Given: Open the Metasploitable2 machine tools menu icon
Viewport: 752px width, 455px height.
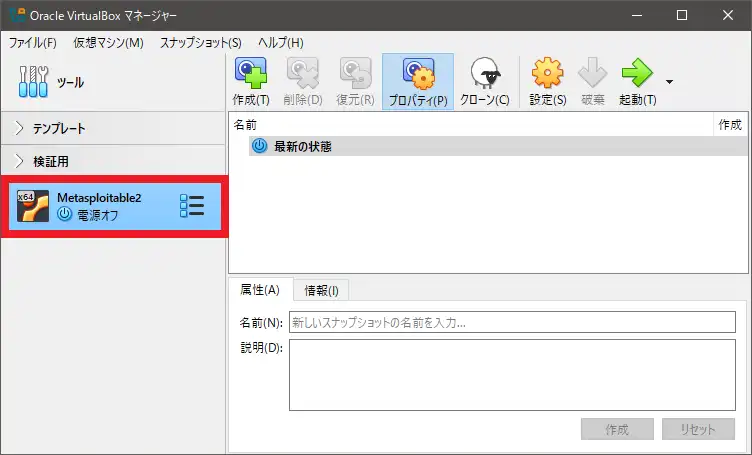Looking at the screenshot, I should 191,206.
